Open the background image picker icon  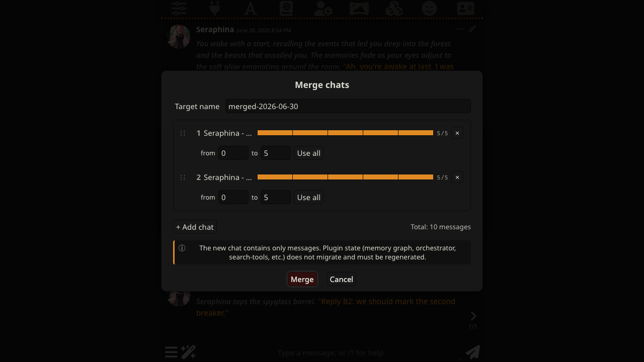359,8
